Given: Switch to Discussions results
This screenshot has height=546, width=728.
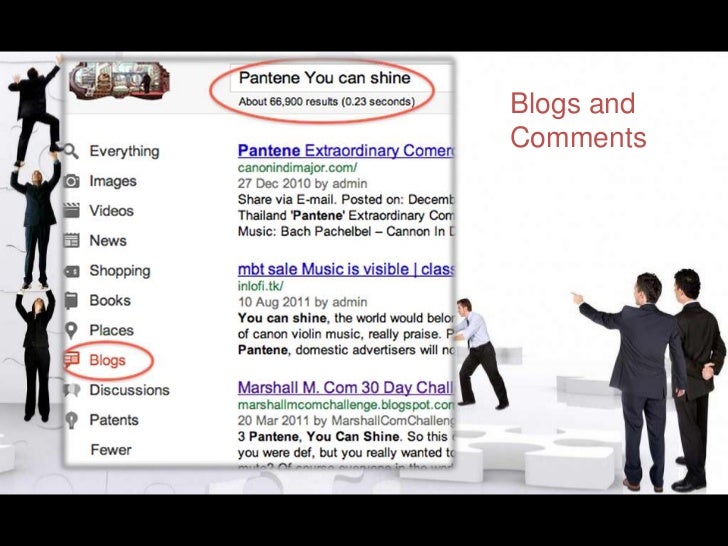Looking at the screenshot, I should [130, 390].
